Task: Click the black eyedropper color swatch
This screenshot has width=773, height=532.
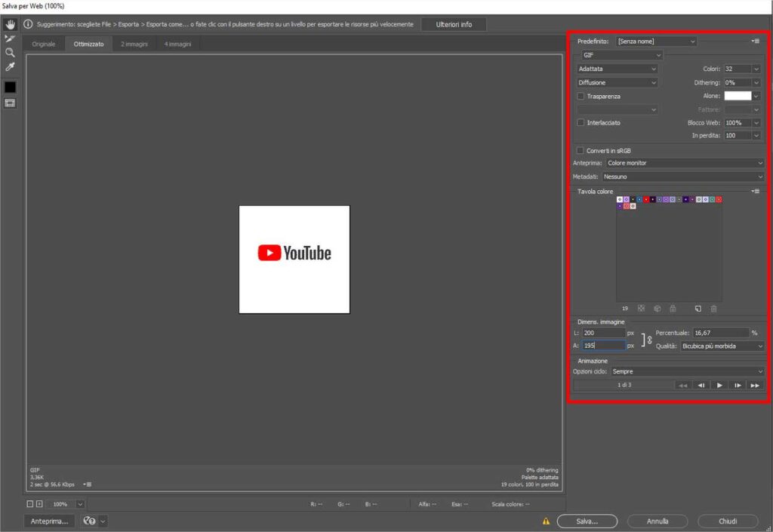Action: click(9, 86)
